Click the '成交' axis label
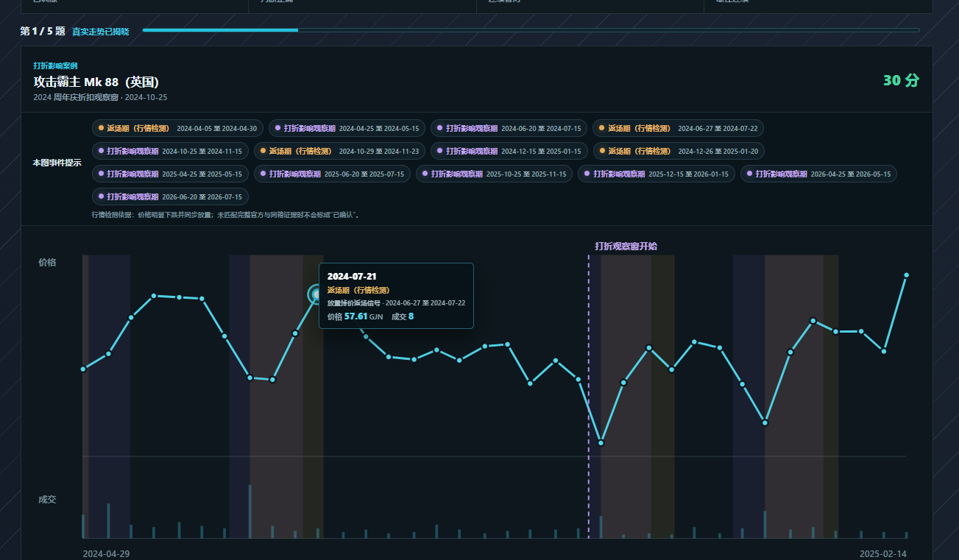 [47, 500]
